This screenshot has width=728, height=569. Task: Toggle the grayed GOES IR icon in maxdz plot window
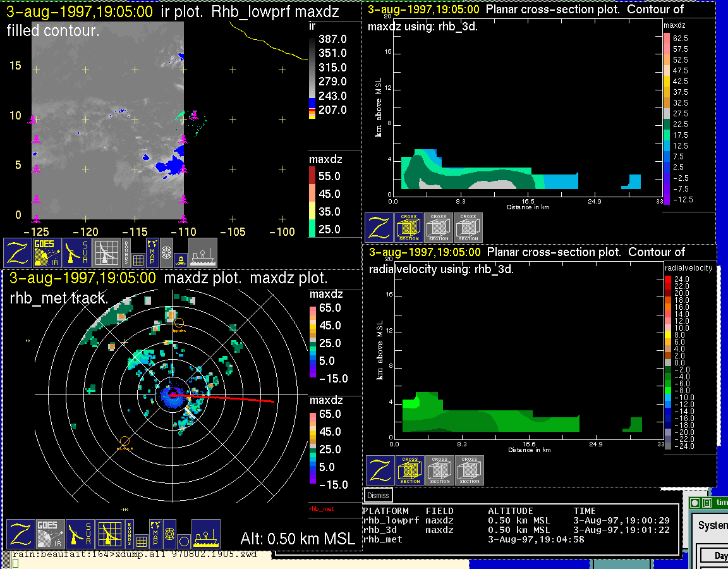point(49,534)
